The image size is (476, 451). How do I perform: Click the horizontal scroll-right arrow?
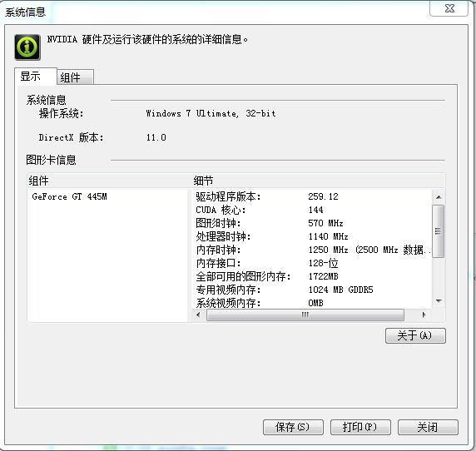[x=424, y=315]
